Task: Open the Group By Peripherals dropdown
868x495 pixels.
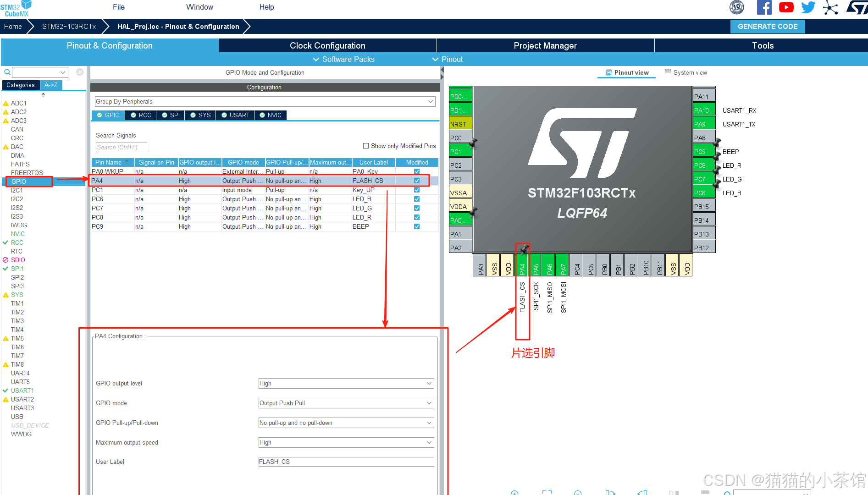Action: point(265,101)
